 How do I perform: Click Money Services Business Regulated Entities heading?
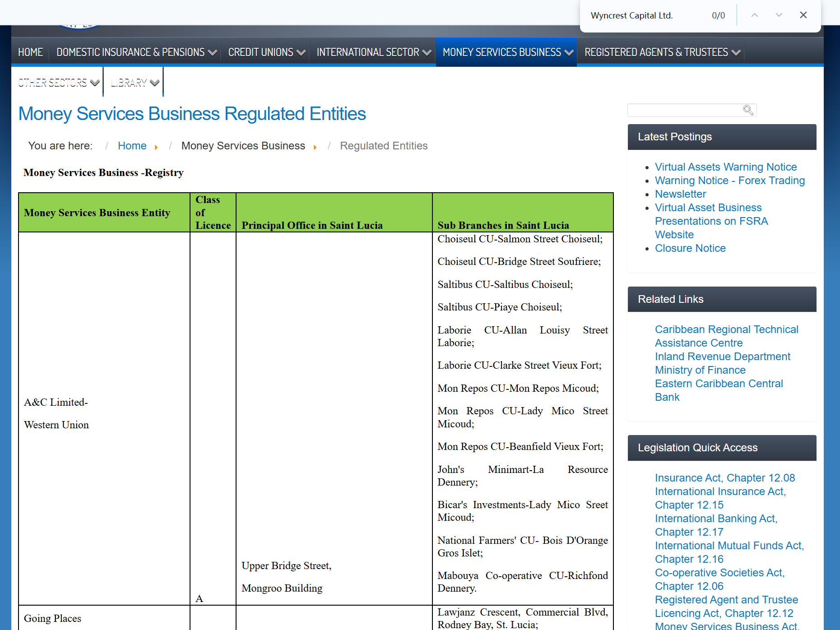tap(192, 114)
